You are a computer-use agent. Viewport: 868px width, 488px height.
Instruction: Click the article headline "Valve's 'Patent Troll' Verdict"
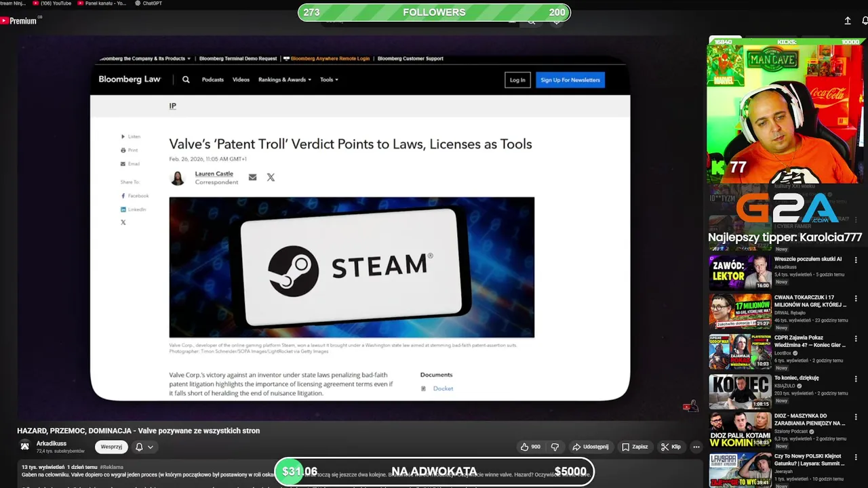tap(351, 144)
